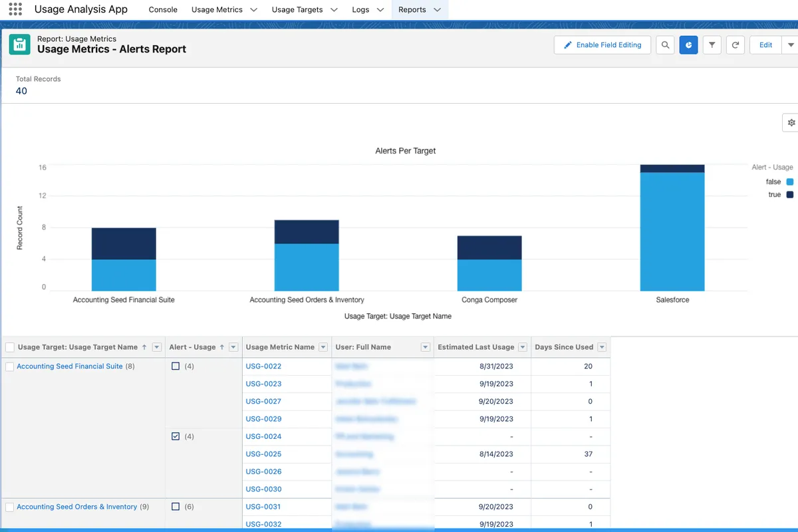Open Usage Target Name column menu

coord(157,347)
